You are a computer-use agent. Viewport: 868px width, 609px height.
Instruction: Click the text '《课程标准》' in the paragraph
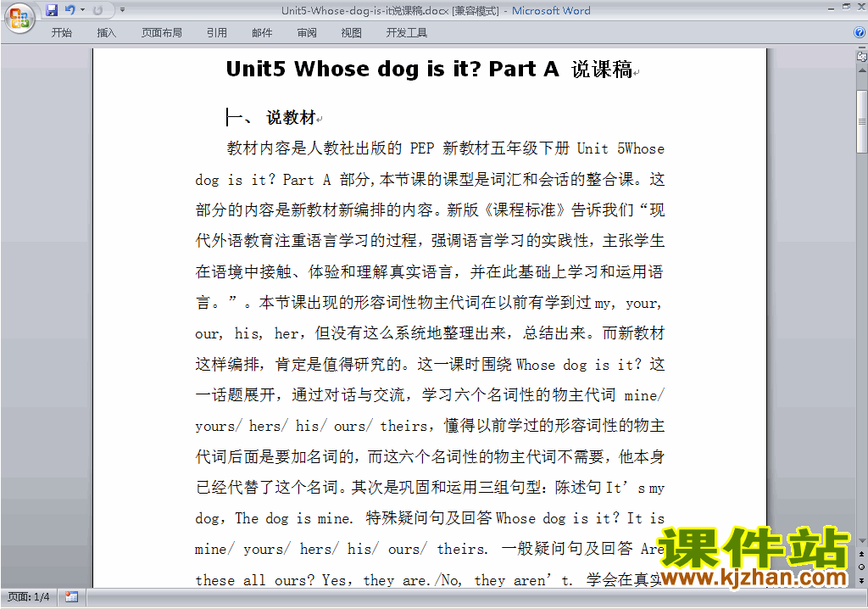pos(524,210)
